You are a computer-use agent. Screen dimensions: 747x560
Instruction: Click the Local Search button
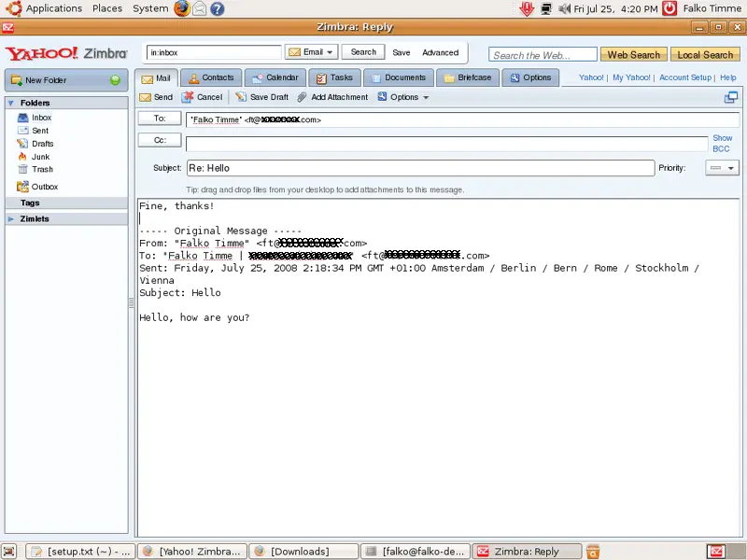pos(705,55)
